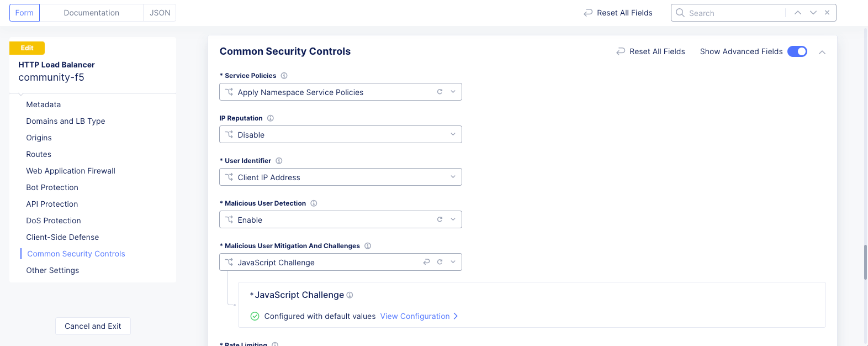
Task: Go to Web Application Firewall section
Action: pos(71,171)
